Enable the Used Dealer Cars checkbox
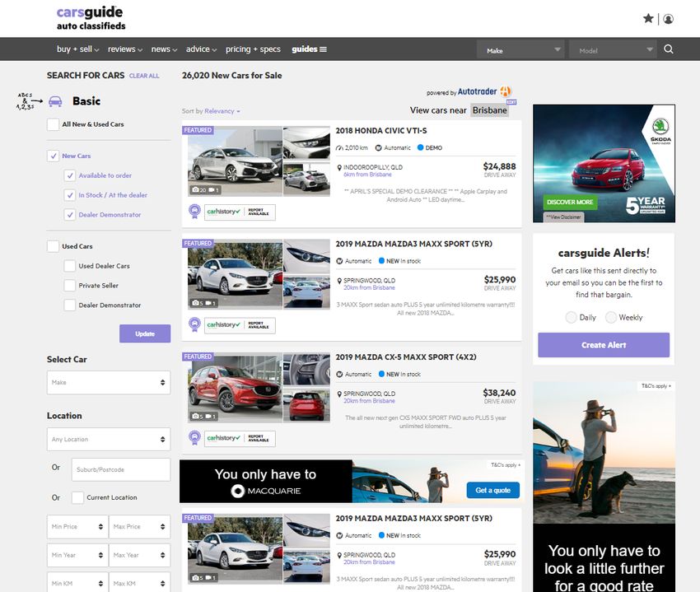Viewport: 700px width, 592px height. tap(70, 266)
